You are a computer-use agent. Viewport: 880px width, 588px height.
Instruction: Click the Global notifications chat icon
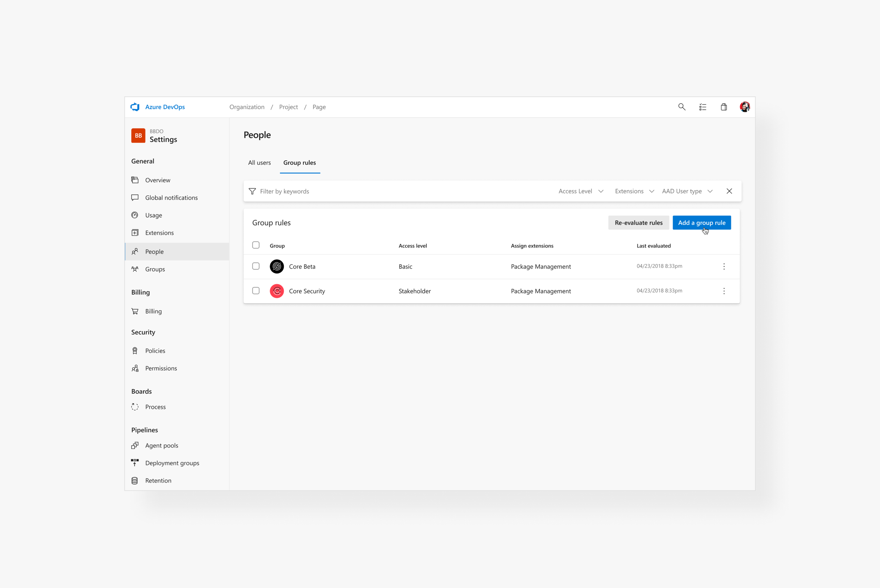[135, 198]
